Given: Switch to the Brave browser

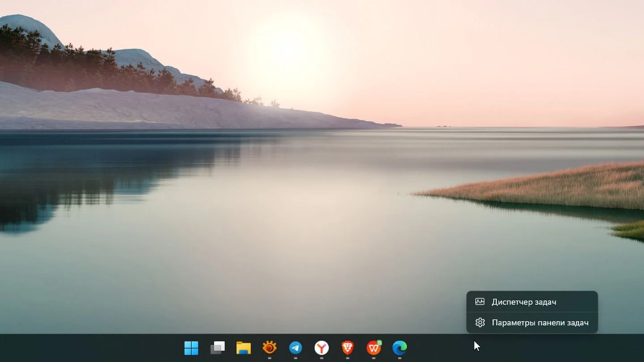Looking at the screenshot, I should pyautogui.click(x=347, y=347).
